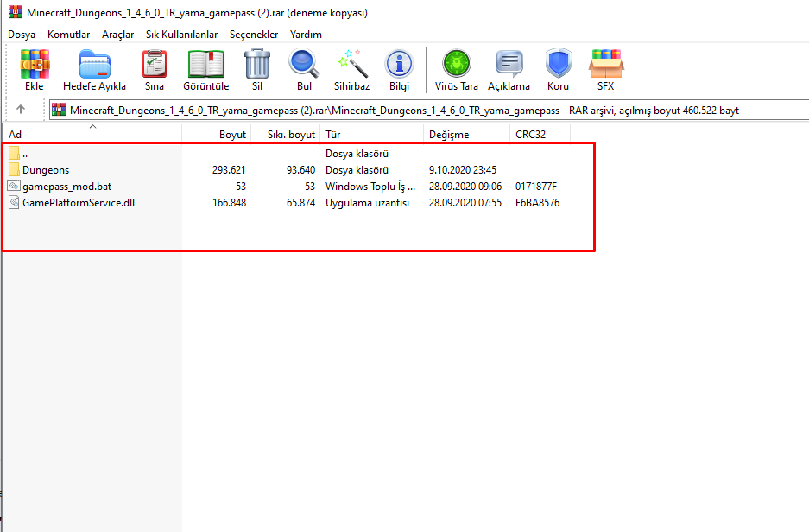The width and height of the screenshot is (809, 532).
Task: Select gamepass_mod.bat file name
Action: [x=67, y=187]
